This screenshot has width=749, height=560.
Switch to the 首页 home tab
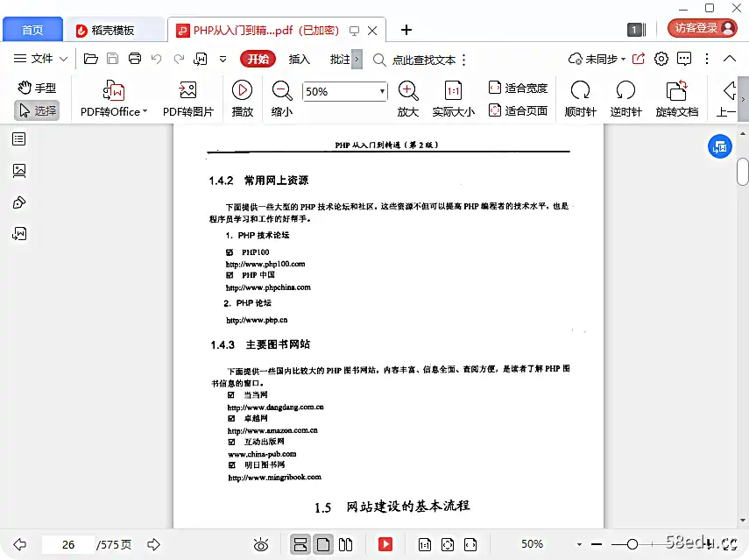[32, 30]
